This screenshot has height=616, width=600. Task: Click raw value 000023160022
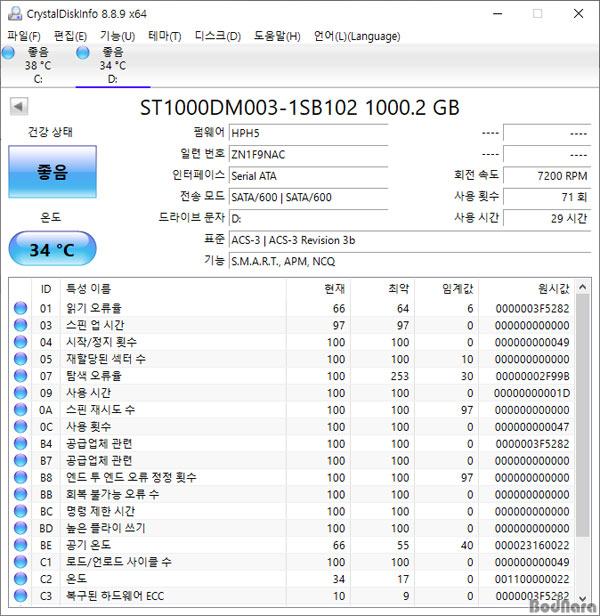coord(532,545)
